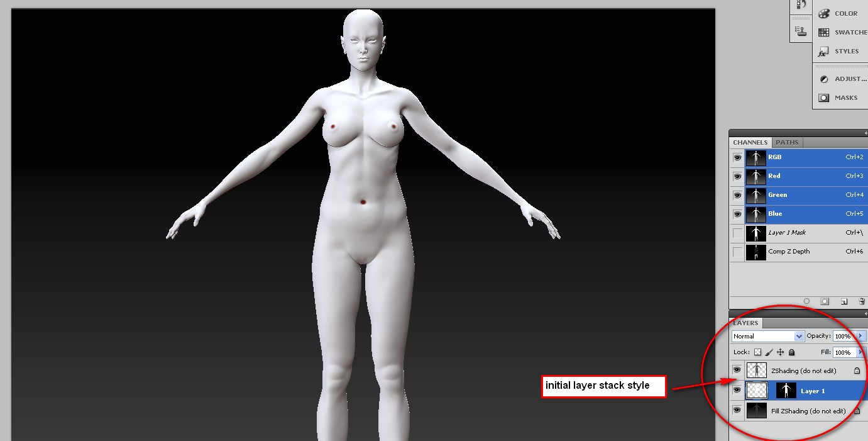Open the Opacity slider arrow
The width and height of the screenshot is (868, 441).
pos(860,336)
